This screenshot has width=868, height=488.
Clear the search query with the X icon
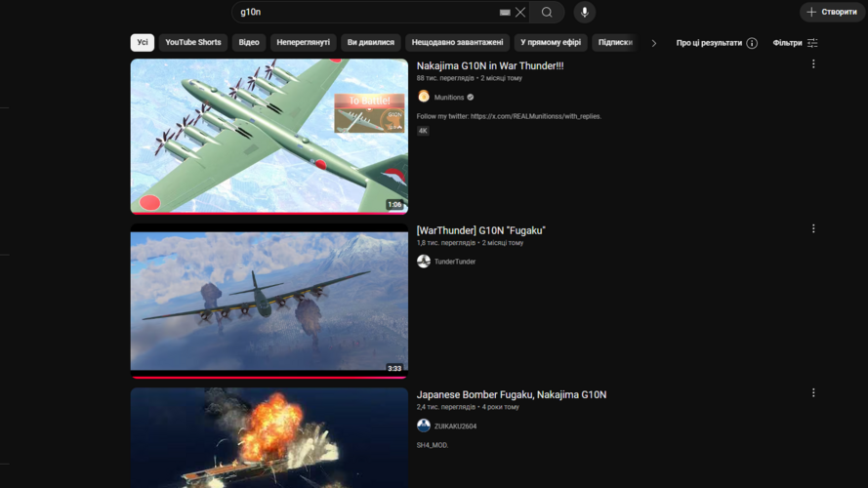coord(520,12)
